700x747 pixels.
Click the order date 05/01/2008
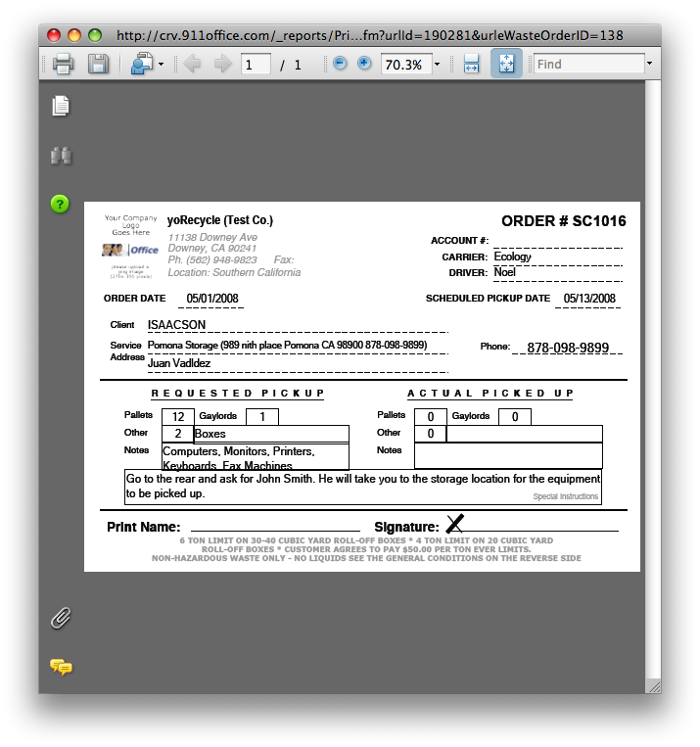pyautogui.click(x=212, y=299)
